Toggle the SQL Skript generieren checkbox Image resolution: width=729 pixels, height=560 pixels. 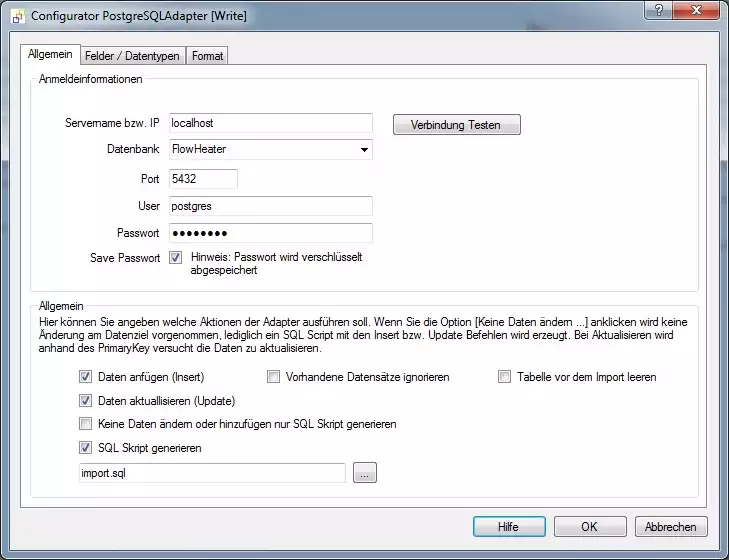click(86, 448)
